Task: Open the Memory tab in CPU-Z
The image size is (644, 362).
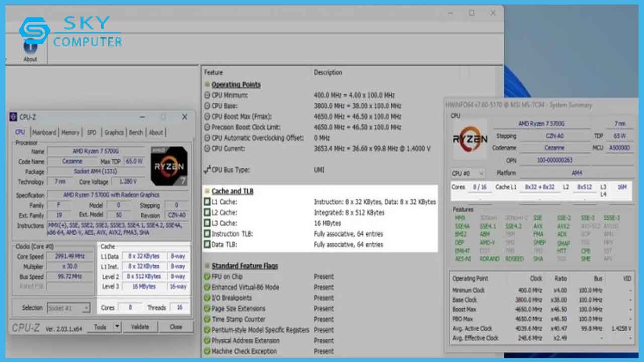Action: pyautogui.click(x=70, y=132)
